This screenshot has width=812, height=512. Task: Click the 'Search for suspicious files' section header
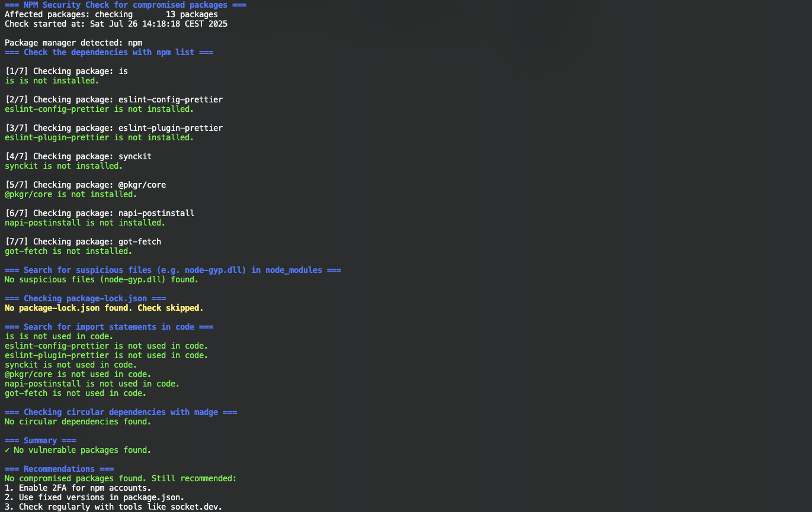click(173, 270)
